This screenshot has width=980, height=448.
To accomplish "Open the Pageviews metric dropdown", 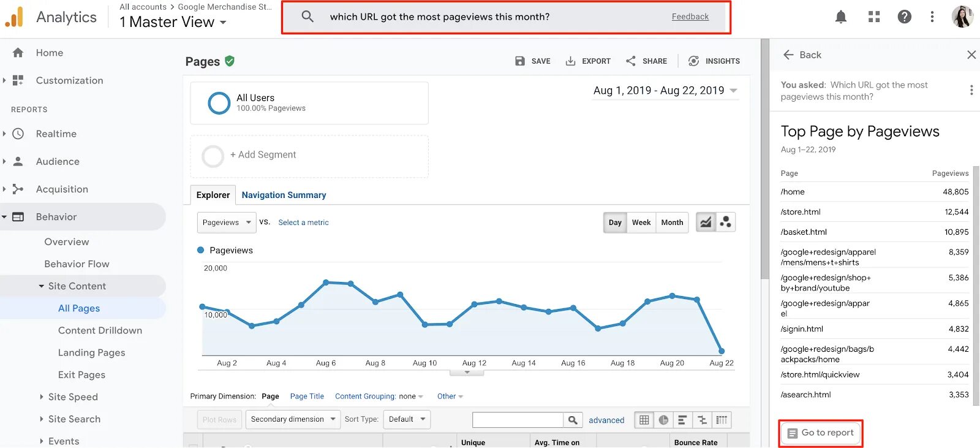I will coord(227,222).
